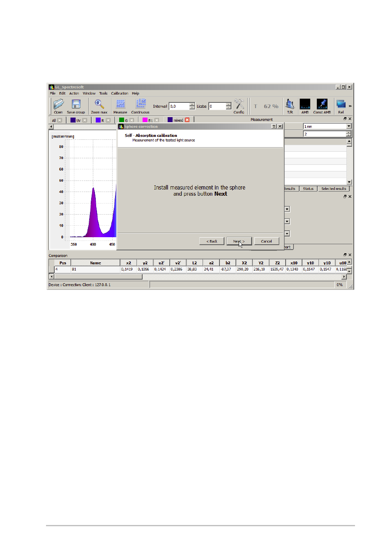The height and width of the screenshot is (555, 392).
Task: Click the Save group floppy icon
Action: (x=76, y=106)
